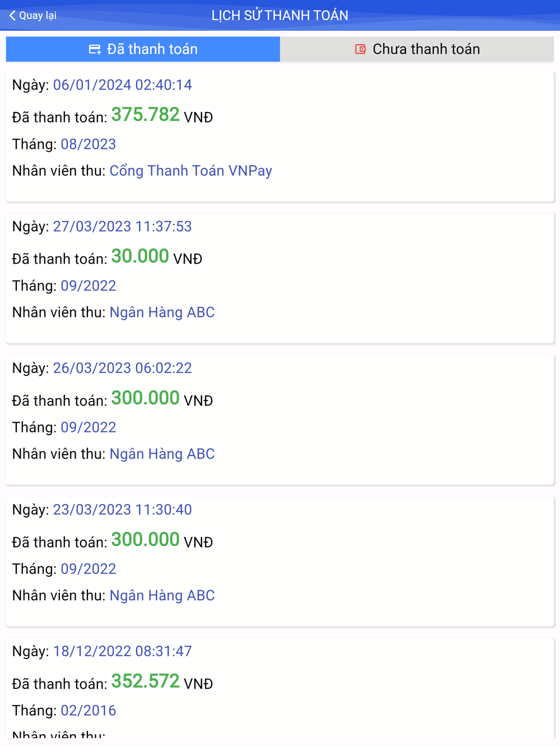Click Ngân Hàng ABC in the 27/03/2023 card
Viewport: 560px width, 747px height.
click(162, 312)
